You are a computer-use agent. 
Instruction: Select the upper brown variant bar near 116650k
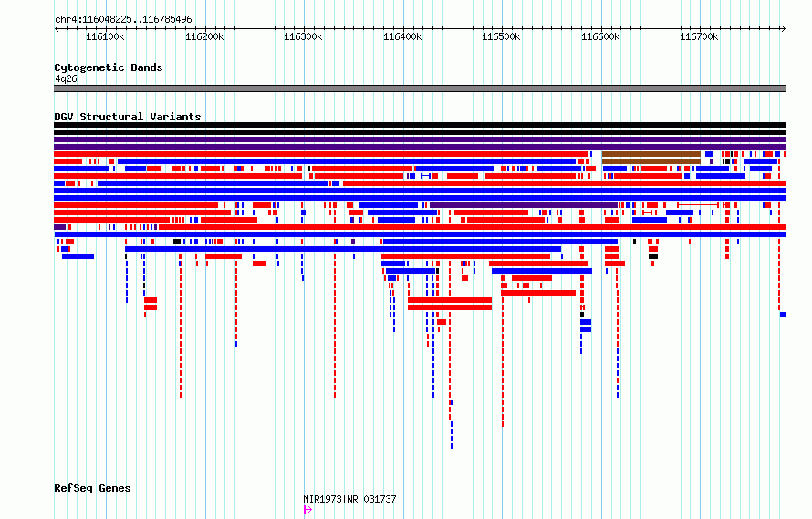651,154
